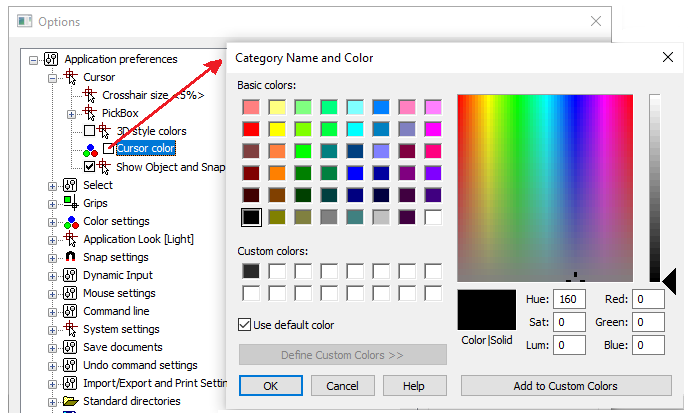Select the Command line tree item
690x413 pixels.
click(x=116, y=311)
